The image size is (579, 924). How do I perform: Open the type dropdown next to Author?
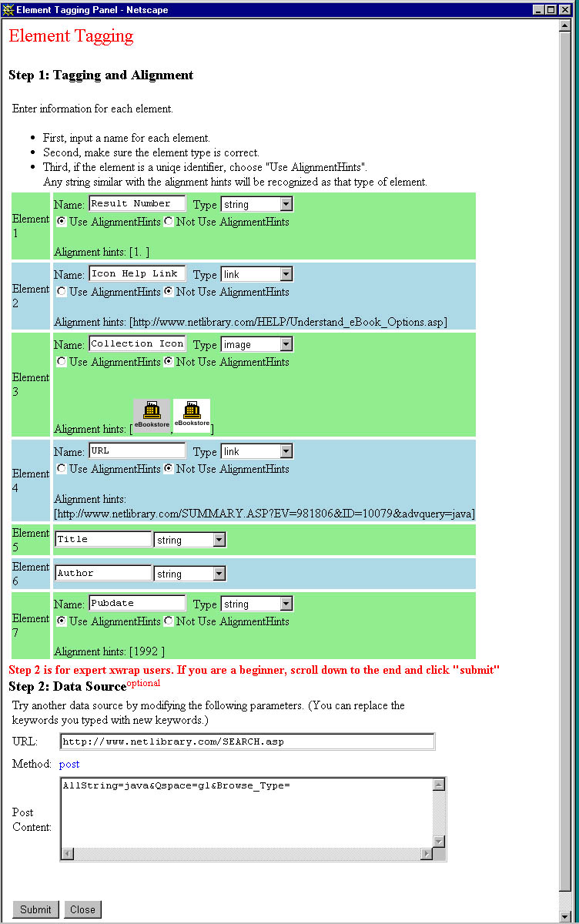pos(219,574)
